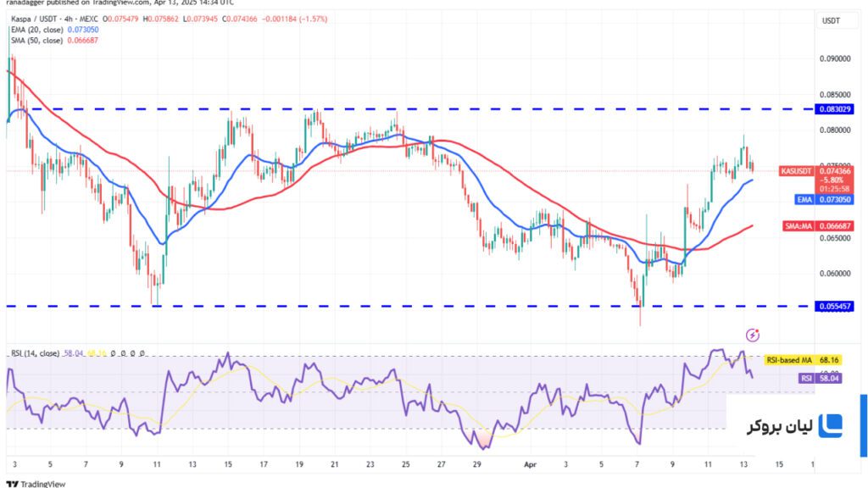Click the date 23 on time axis
This screenshot has height=488, width=868.
point(370,465)
